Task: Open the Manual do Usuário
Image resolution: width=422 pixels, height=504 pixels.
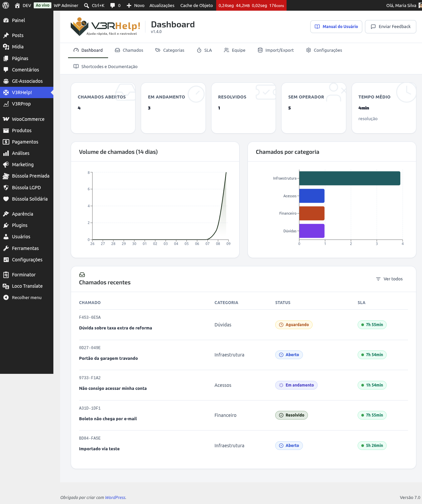Action: 336,27
